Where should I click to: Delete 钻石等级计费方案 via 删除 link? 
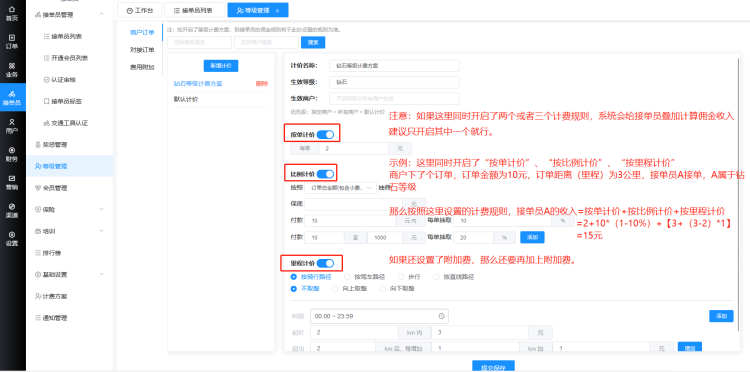point(262,84)
